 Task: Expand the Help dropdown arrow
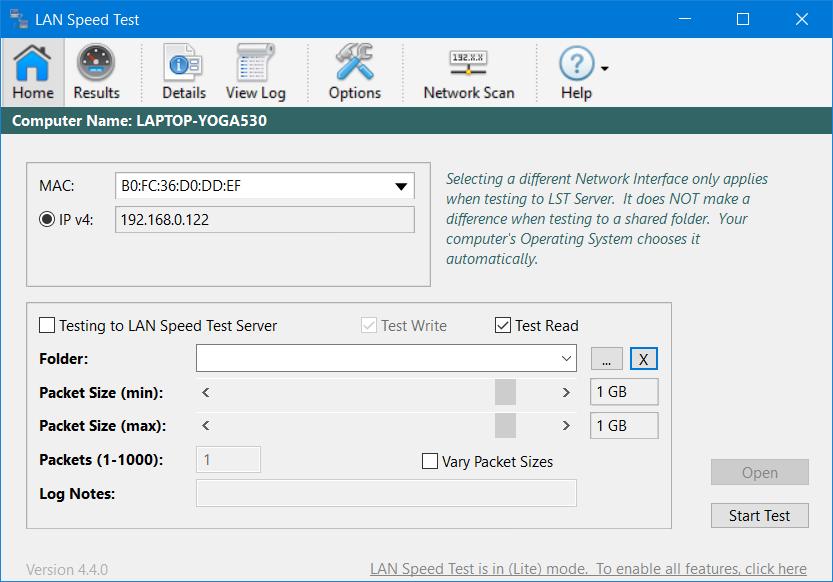tap(605, 68)
